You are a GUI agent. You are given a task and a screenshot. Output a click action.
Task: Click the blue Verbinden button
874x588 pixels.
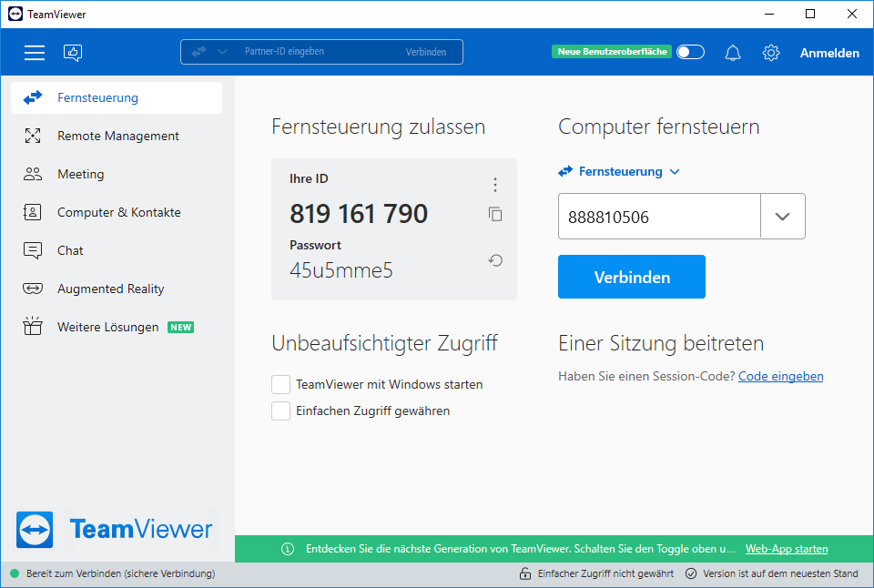[x=632, y=277]
